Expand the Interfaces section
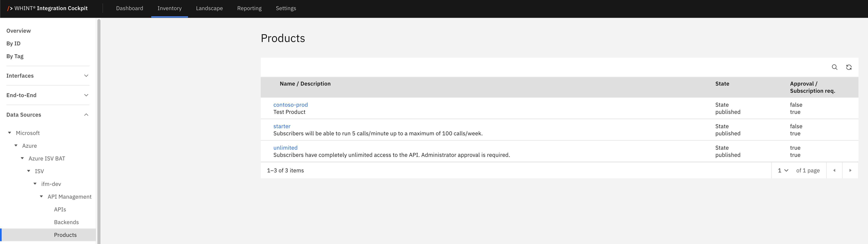Viewport: 868px width, 244px height. tap(86, 76)
